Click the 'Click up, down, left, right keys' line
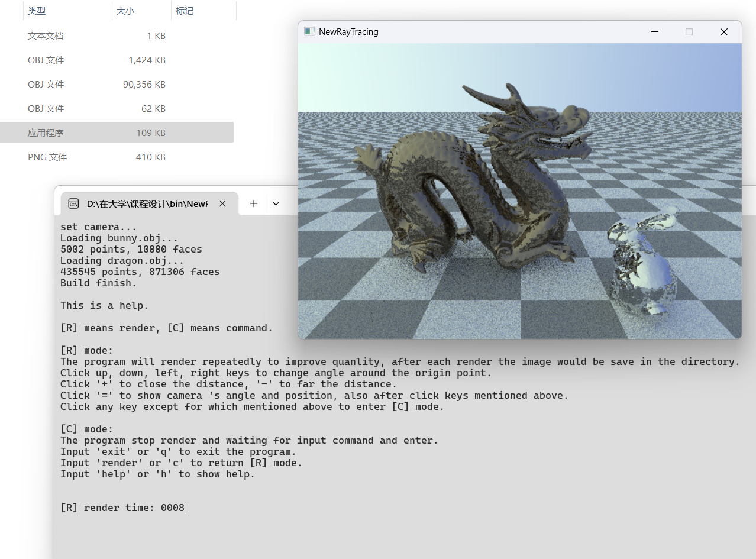This screenshot has height=559, width=756. [276, 373]
